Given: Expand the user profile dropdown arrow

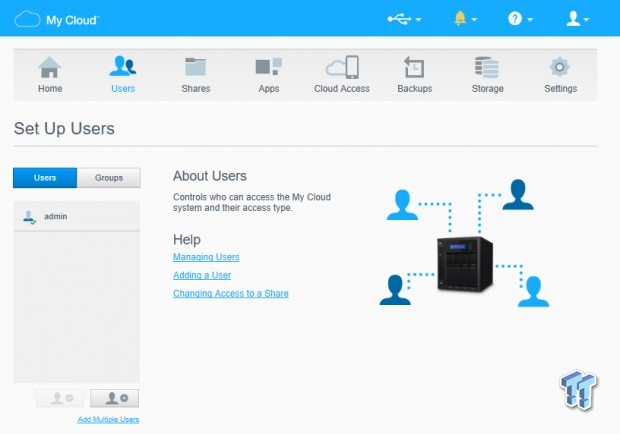Looking at the screenshot, I should 586,19.
